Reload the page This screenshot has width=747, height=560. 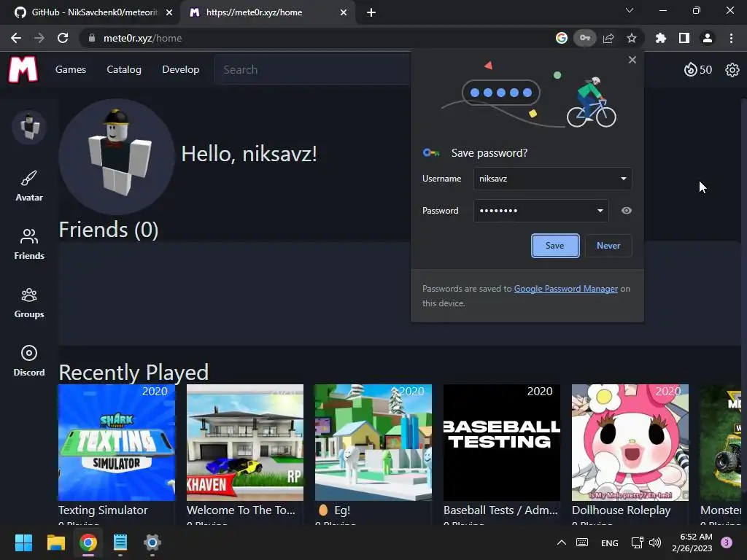(x=63, y=38)
